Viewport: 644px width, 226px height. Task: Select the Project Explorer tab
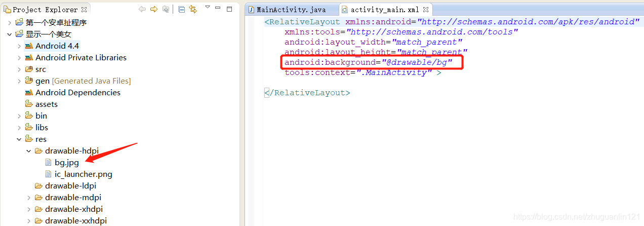(45, 9)
